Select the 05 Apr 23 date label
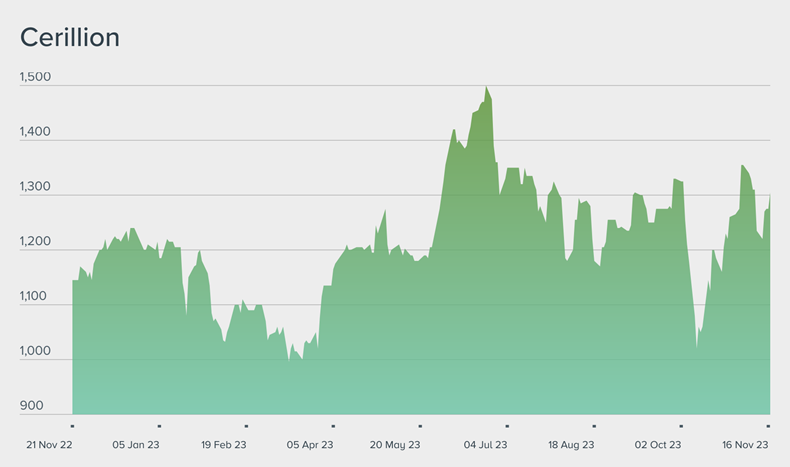790x467 pixels. [x=310, y=444]
